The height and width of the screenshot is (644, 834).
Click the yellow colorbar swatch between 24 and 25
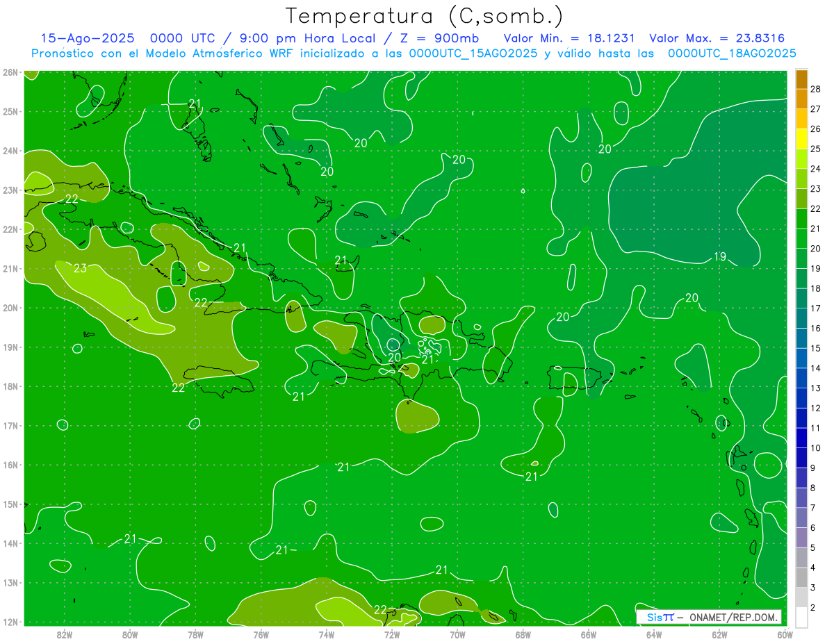coord(801,139)
